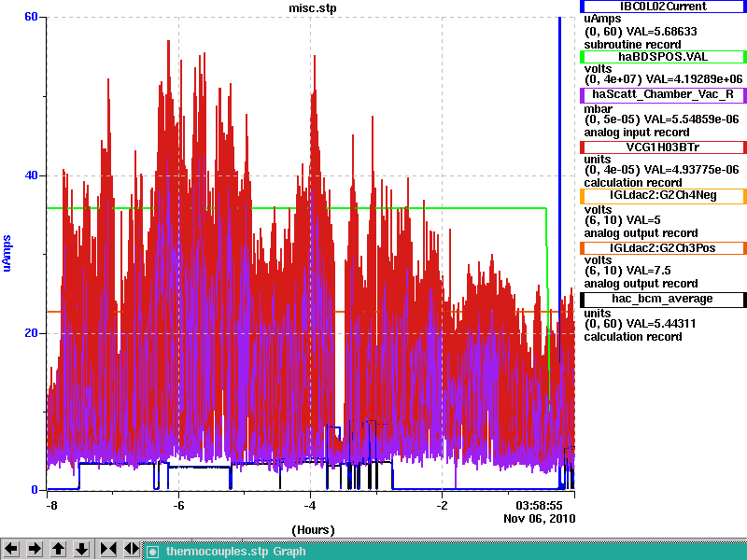Pan the graph left with the left arrow

[x=12, y=549]
